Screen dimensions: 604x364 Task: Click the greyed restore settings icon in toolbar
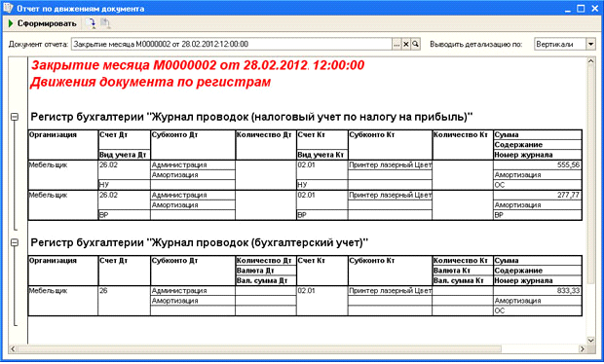(x=105, y=23)
